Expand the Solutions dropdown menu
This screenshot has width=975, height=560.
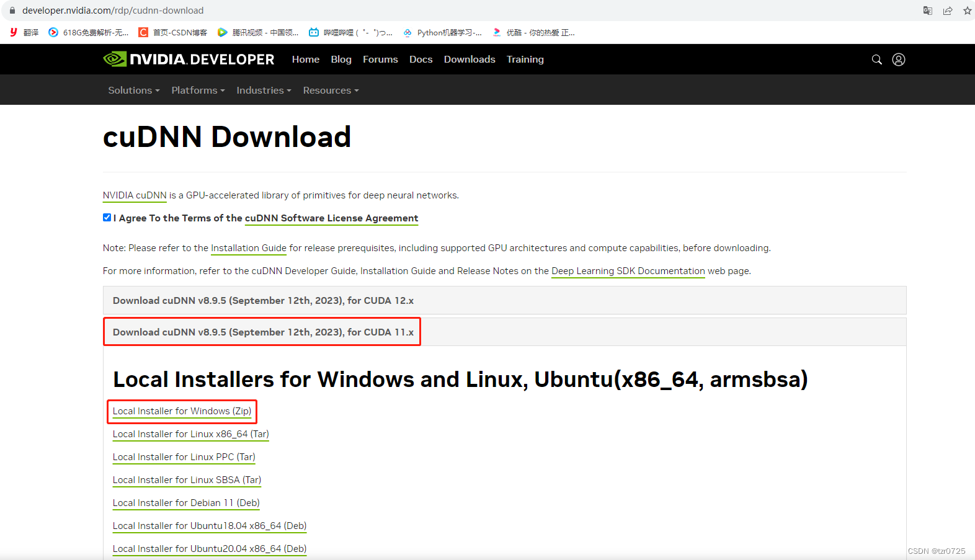134,90
